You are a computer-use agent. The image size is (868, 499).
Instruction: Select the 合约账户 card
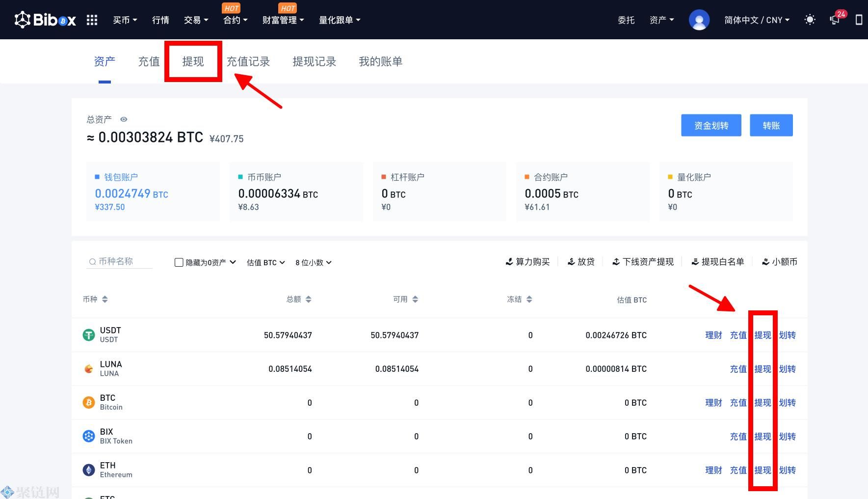583,192
